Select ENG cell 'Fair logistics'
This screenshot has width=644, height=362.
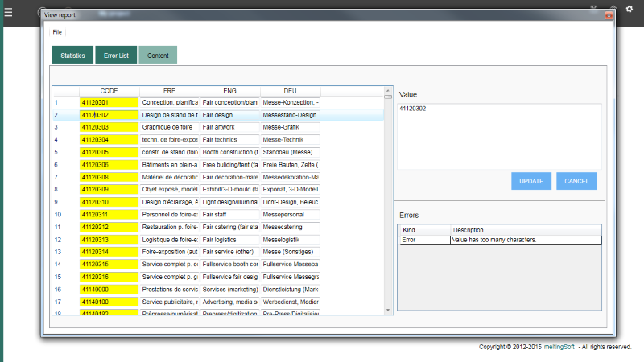click(x=229, y=240)
